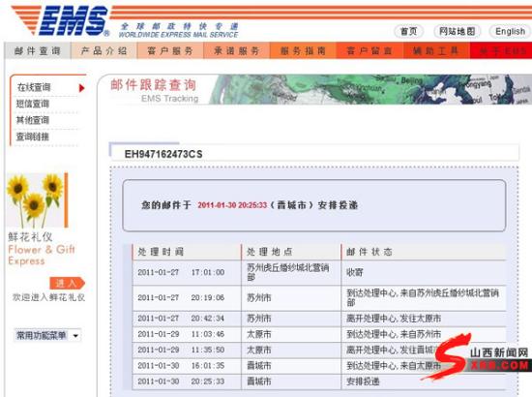Click the tracking number EH947162473CS field
532x397 pixels.
[314, 154]
